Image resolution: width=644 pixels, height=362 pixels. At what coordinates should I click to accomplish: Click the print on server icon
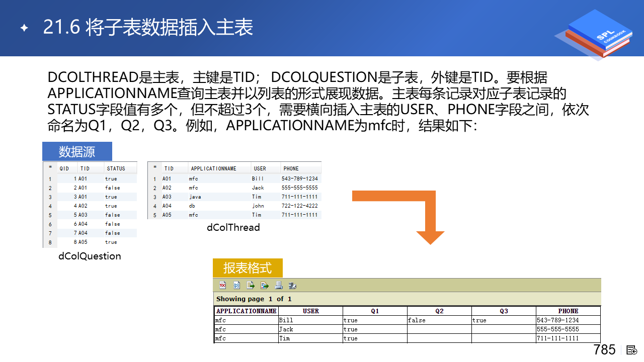pos(292,286)
